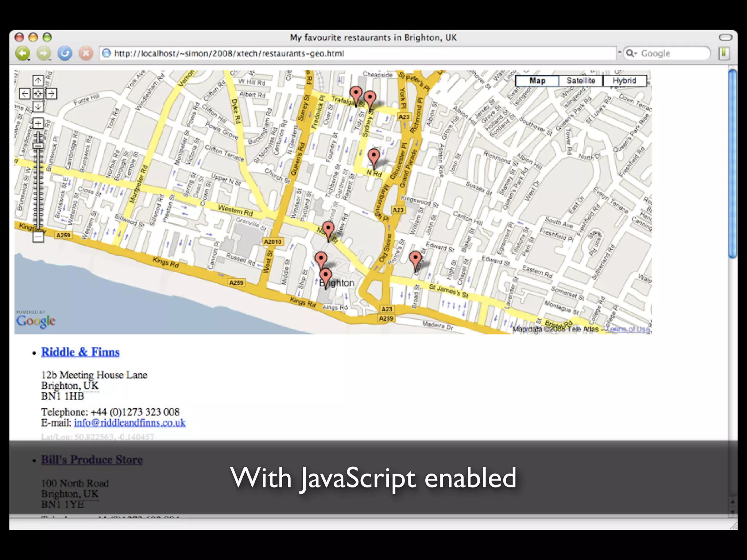The width and height of the screenshot is (747, 560).
Task: Pan the map upward with arrow
Action: coord(38,80)
